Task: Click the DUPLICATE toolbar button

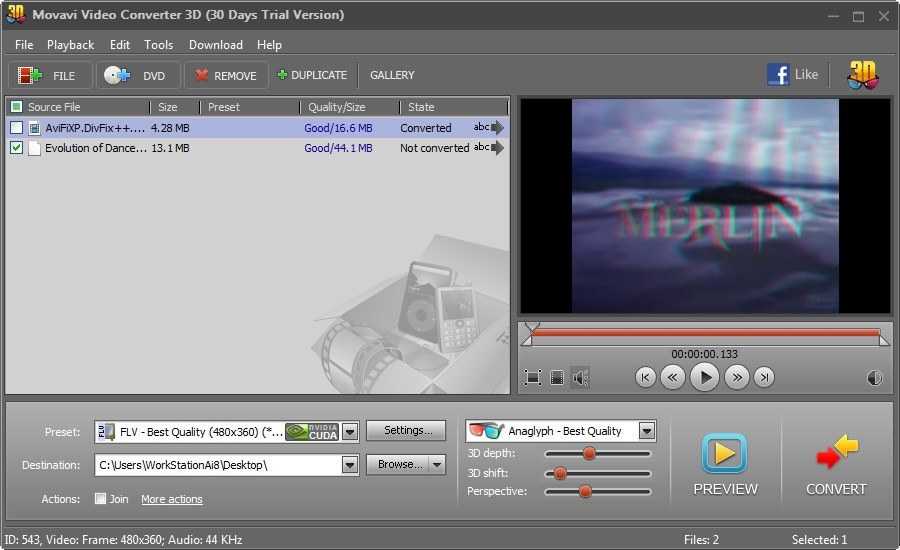Action: [312, 75]
